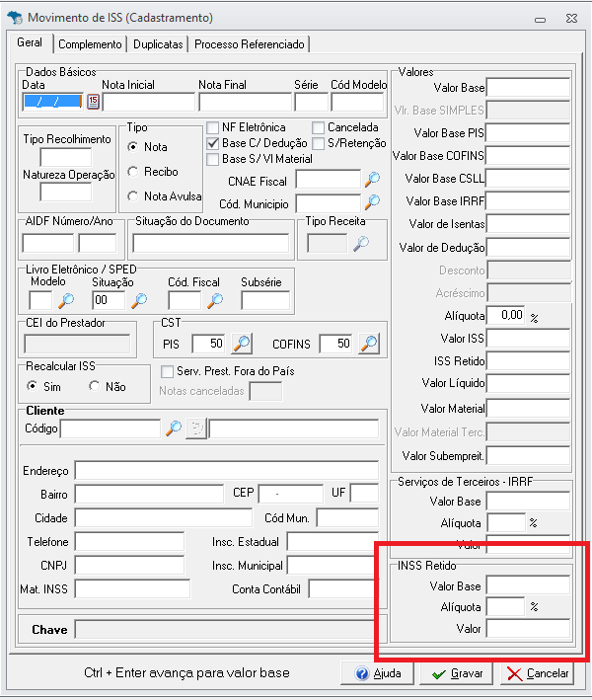
Task: Enable the NF Eletrônica checkbox
Action: point(213,128)
